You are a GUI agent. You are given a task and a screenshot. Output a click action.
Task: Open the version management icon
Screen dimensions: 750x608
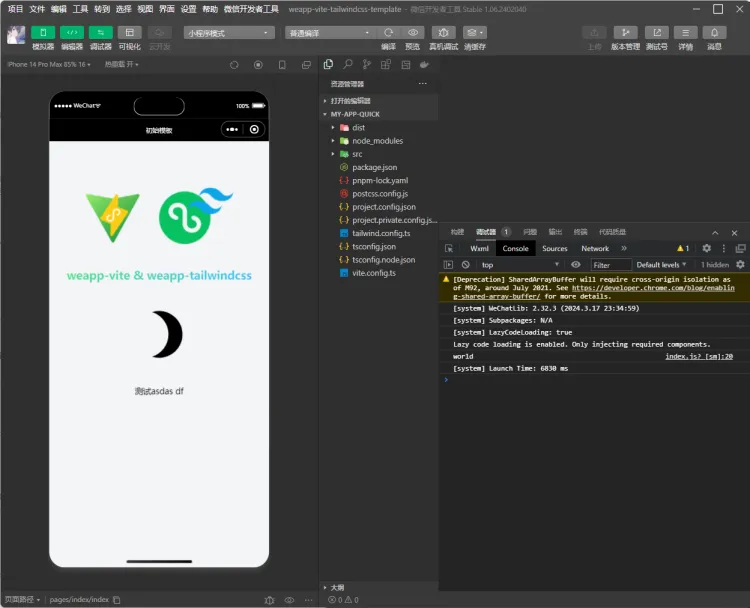pyautogui.click(x=625, y=33)
